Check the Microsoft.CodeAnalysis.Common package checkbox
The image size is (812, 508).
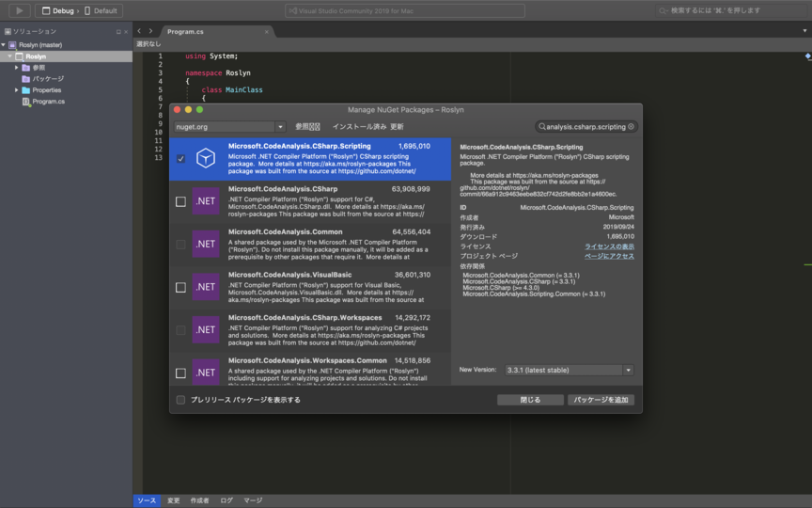click(180, 245)
